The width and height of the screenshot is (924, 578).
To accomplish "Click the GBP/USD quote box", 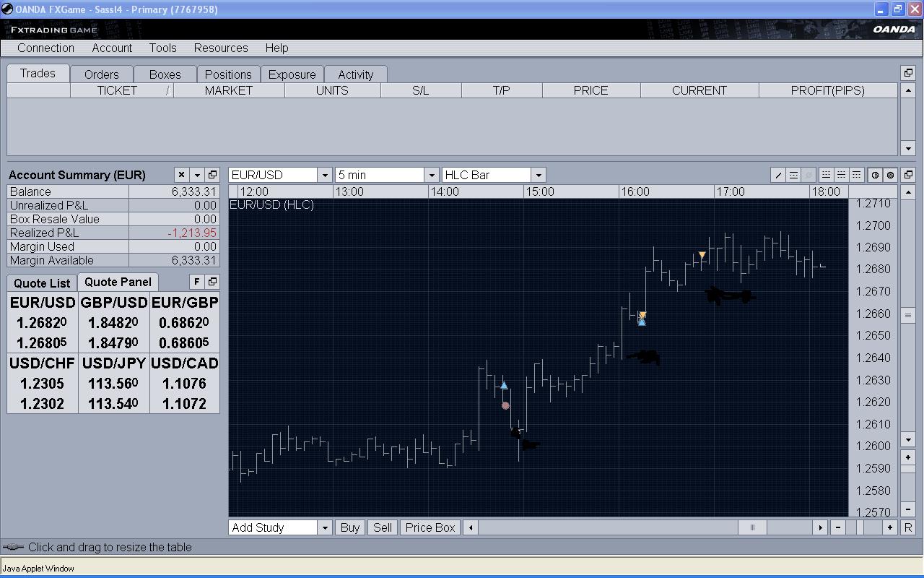I will click(x=114, y=322).
